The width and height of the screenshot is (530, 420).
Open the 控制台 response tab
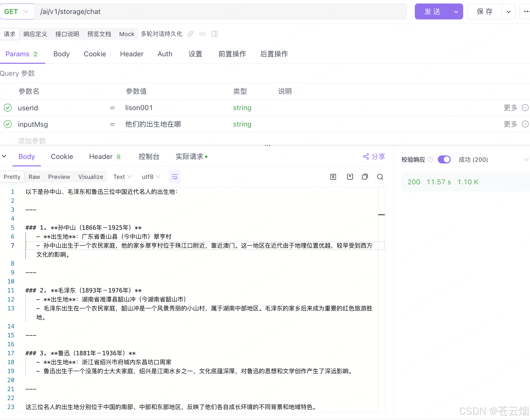[x=149, y=156]
